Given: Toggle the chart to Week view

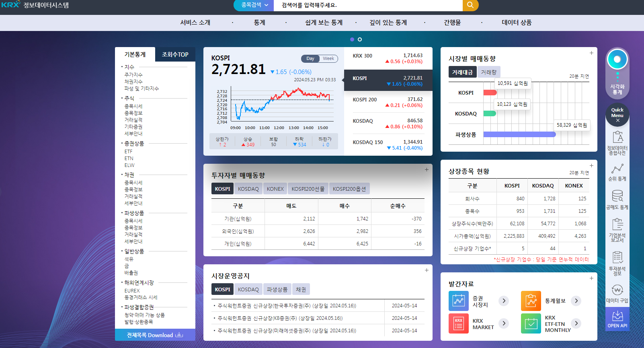Looking at the screenshot, I should click(x=328, y=58).
